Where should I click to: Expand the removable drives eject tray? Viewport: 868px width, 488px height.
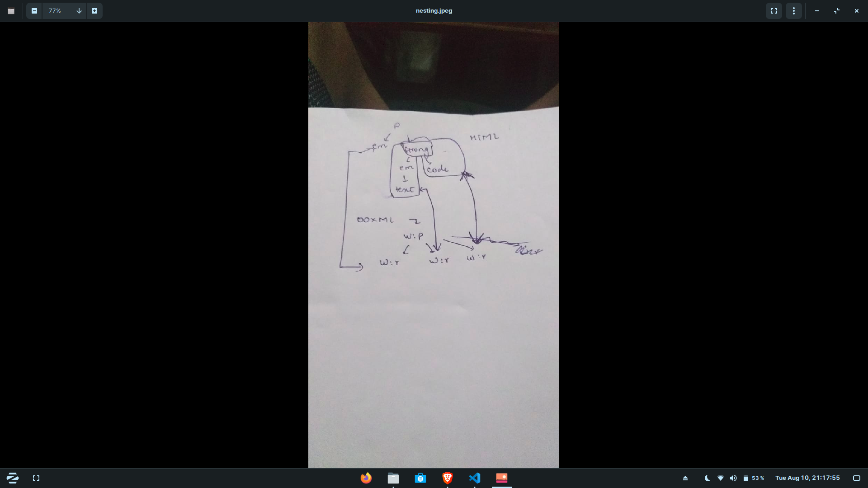(x=685, y=478)
